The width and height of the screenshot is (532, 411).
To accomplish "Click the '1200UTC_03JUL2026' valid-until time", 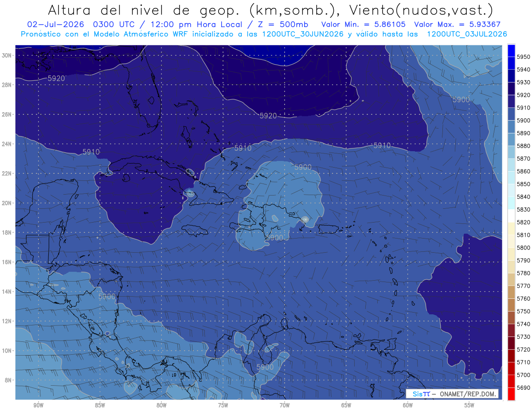I will [x=467, y=34].
